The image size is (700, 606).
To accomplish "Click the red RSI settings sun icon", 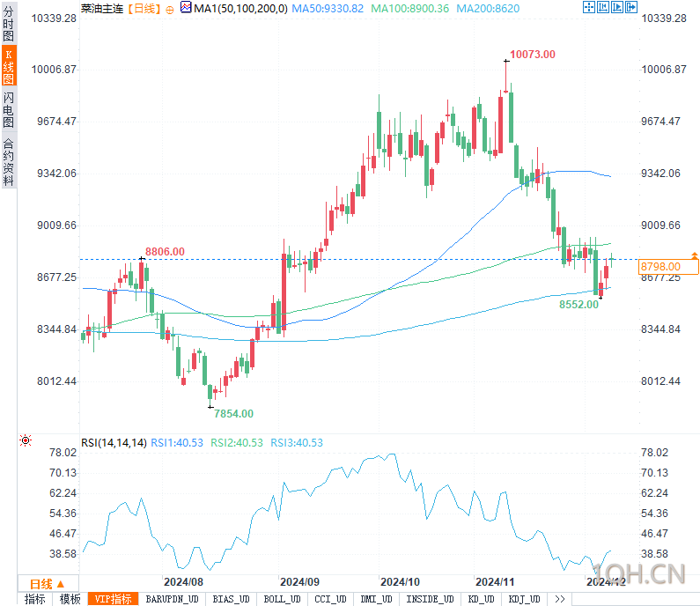I will coord(26,440).
